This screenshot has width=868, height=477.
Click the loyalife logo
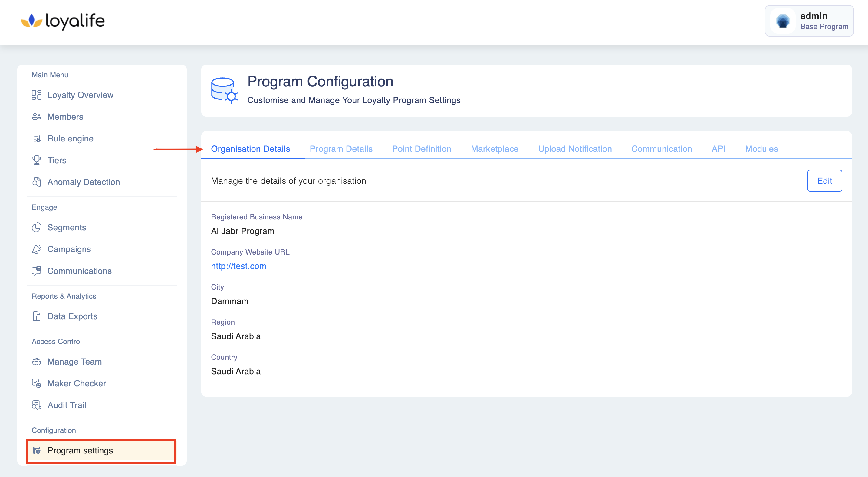point(63,21)
